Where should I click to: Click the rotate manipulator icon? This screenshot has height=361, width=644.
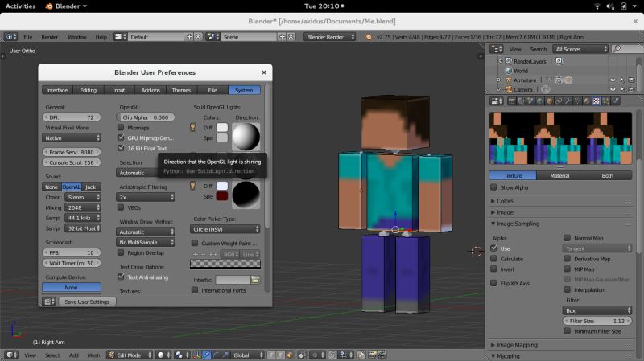pos(216,355)
